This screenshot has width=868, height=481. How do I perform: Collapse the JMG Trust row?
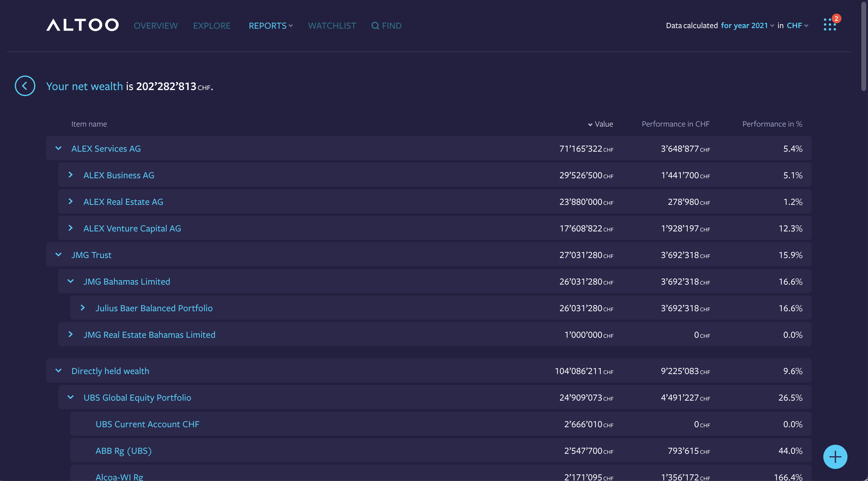(x=58, y=254)
